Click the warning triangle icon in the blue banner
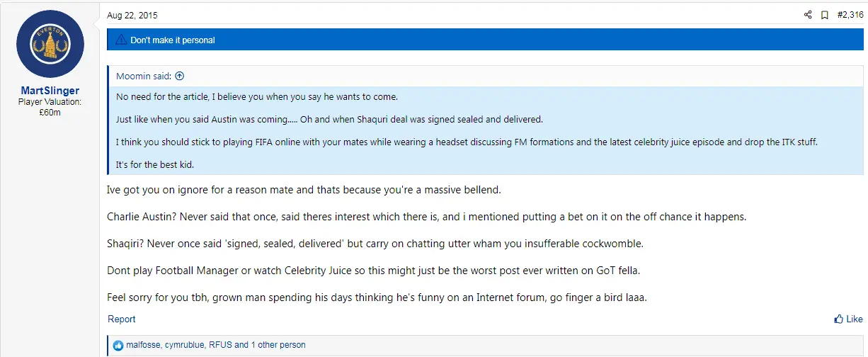The width and height of the screenshot is (868, 357). pos(120,40)
